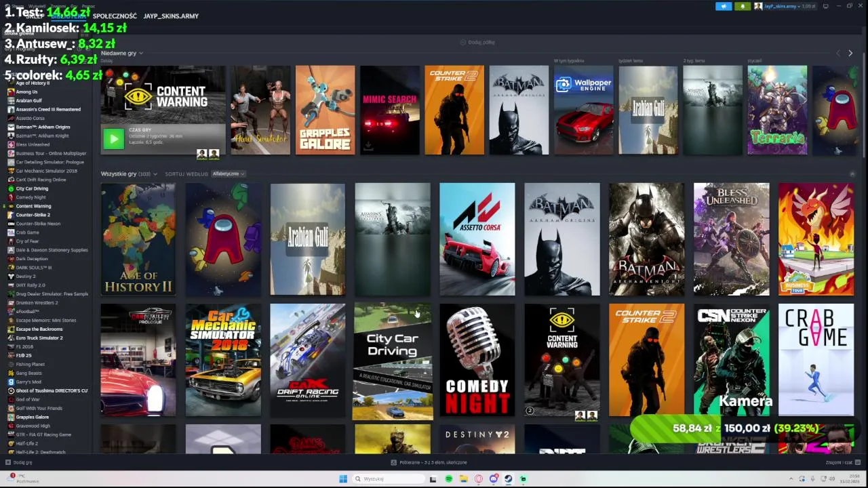Open Steam announcements megaphone icon
This screenshot has height=488, width=868.
(724, 6)
